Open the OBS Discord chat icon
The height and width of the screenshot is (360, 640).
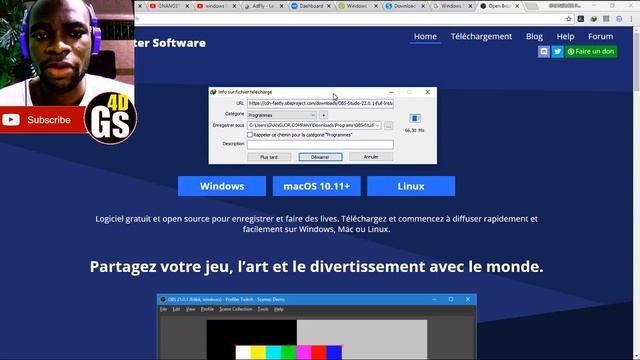pyautogui.click(x=544, y=51)
